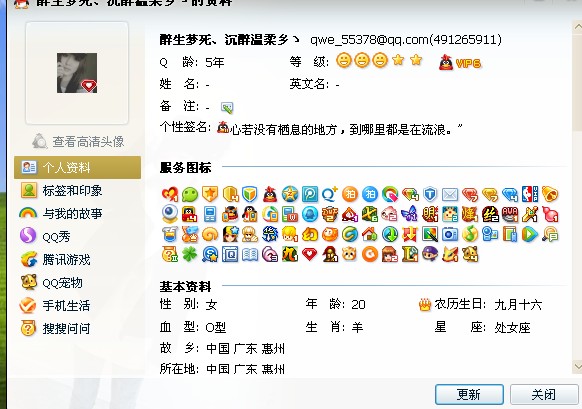582x409 pixels.
Task: Click the 农历生日 crown icon
Action: [425, 305]
